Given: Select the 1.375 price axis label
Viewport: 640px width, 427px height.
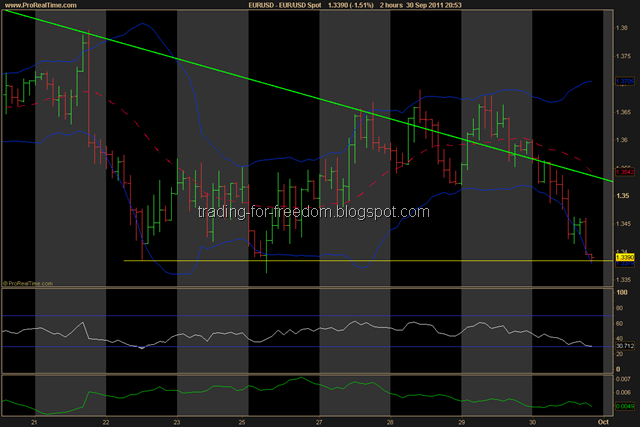Looking at the screenshot, I should [x=623, y=56].
